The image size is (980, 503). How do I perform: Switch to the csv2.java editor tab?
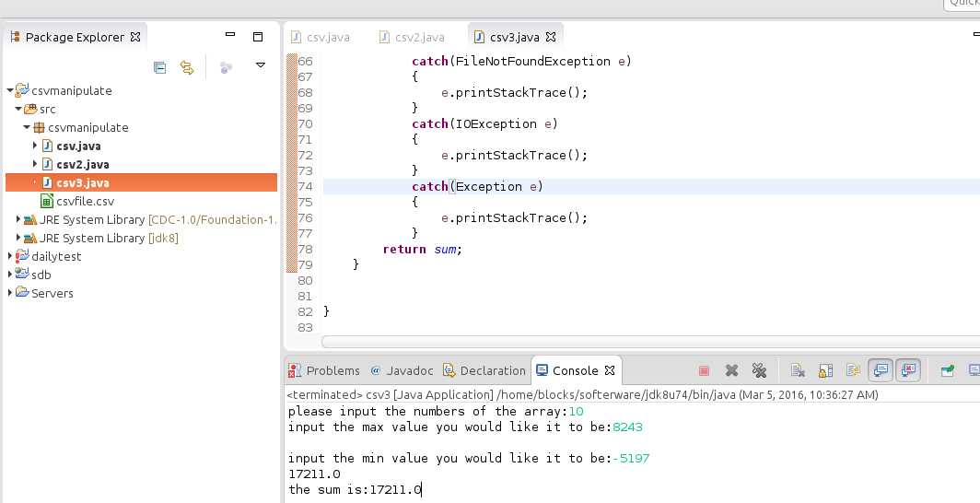(413, 38)
